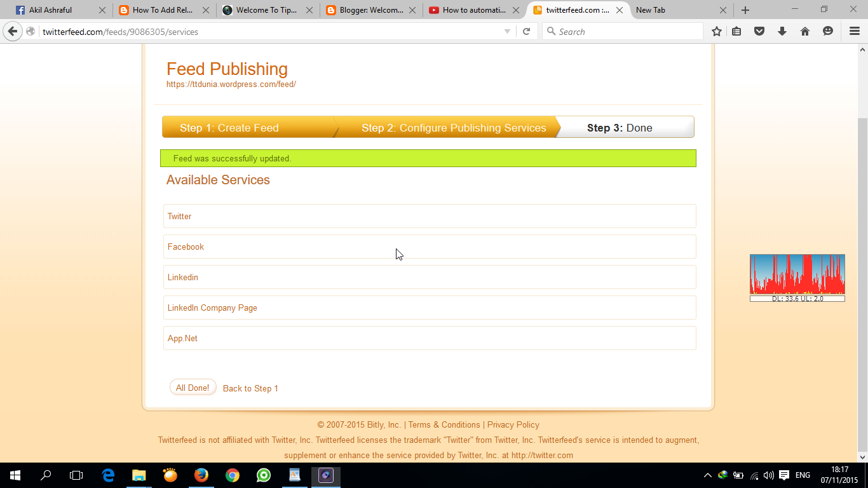The image size is (868, 488).
Task: Click the Search input box
Action: point(623,32)
